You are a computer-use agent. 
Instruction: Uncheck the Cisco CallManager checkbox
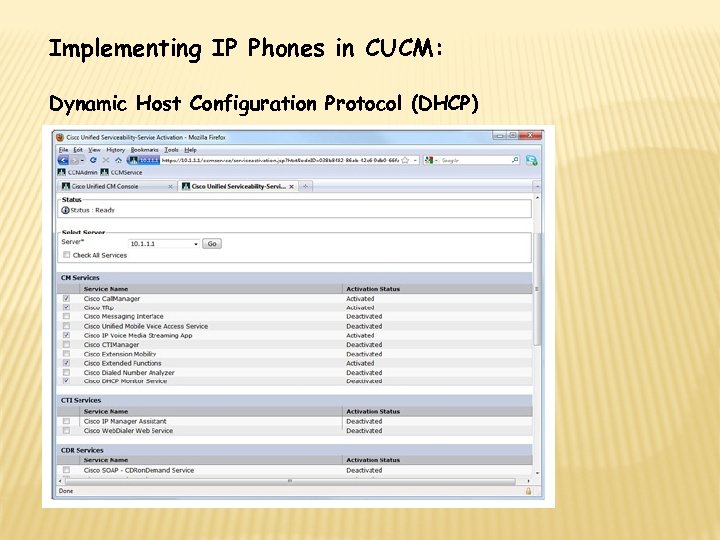[x=66, y=298]
